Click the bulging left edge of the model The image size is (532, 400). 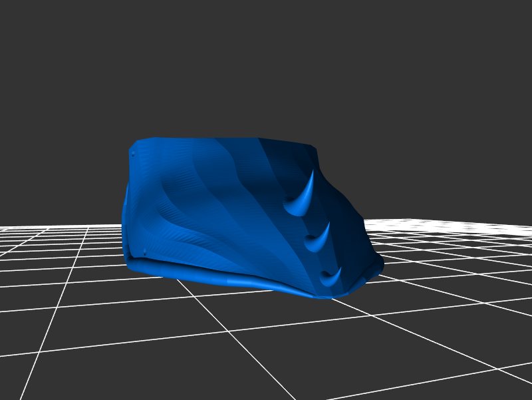(x=125, y=220)
